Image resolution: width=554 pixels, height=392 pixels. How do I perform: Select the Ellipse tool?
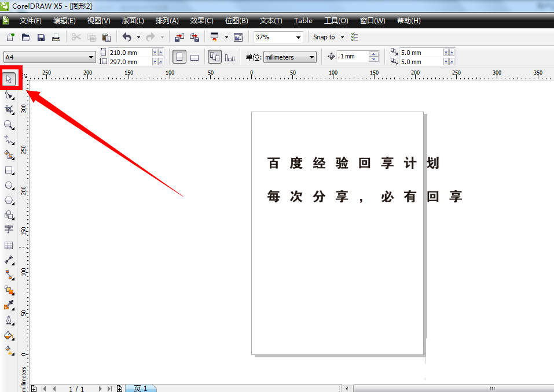9,185
